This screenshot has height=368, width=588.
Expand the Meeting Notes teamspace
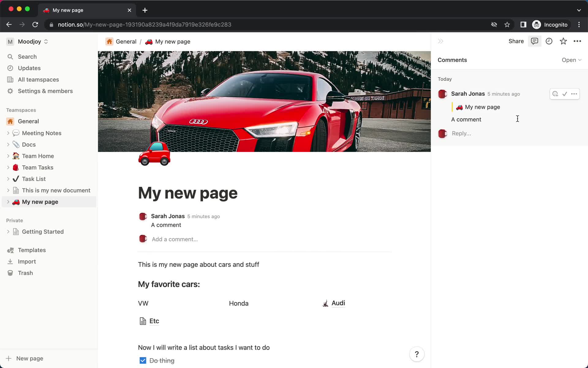click(x=8, y=133)
